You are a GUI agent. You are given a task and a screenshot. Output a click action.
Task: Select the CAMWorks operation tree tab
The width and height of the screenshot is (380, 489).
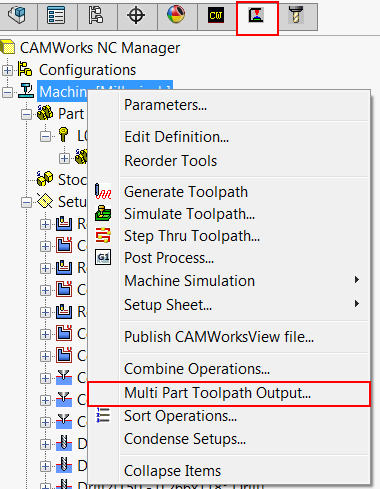pos(257,16)
